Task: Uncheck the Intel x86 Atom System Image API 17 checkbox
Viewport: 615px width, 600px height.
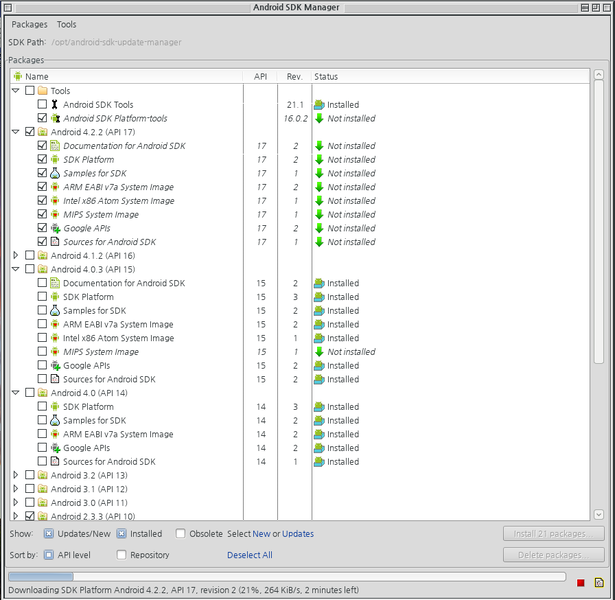Action: [x=42, y=201]
